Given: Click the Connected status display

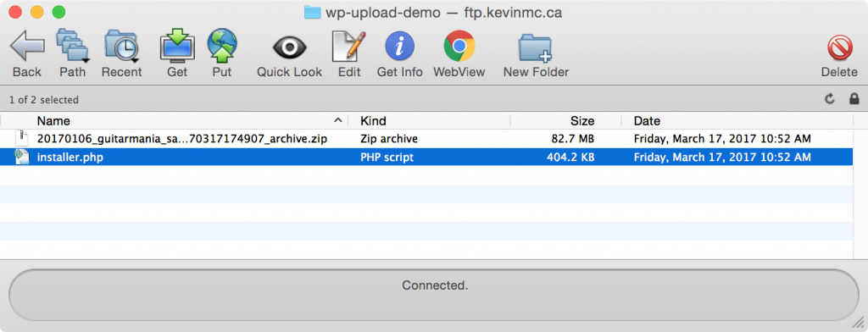Looking at the screenshot, I should coord(435,295).
